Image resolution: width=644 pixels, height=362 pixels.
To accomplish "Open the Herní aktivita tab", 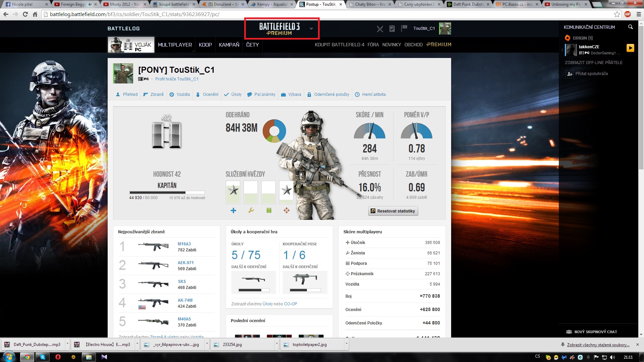I will tap(370, 95).
